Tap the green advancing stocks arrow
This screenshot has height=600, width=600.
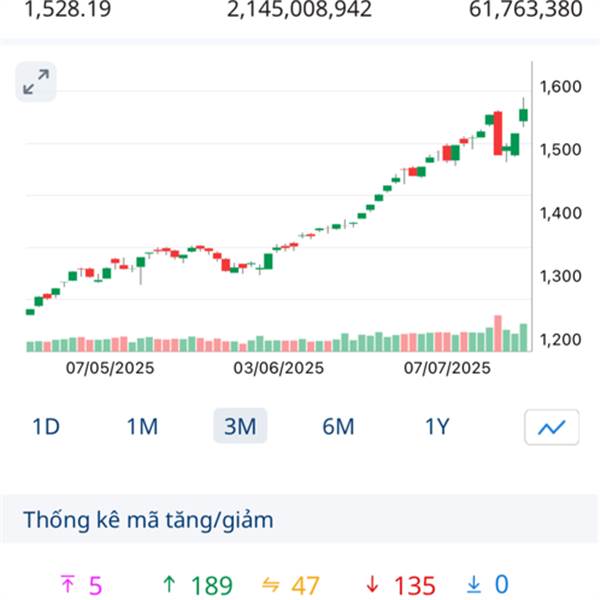pos(169,584)
